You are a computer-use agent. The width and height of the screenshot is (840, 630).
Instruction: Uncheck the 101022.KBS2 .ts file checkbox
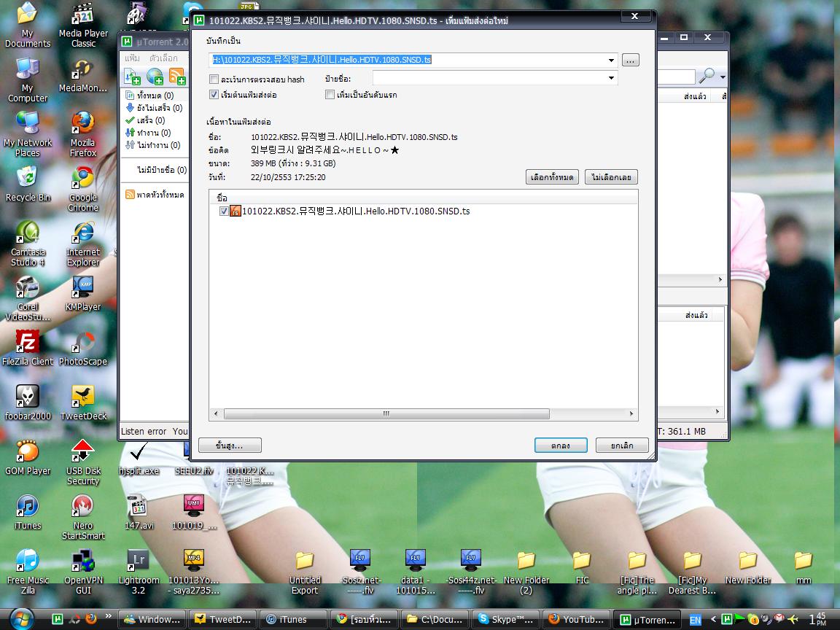tap(224, 211)
